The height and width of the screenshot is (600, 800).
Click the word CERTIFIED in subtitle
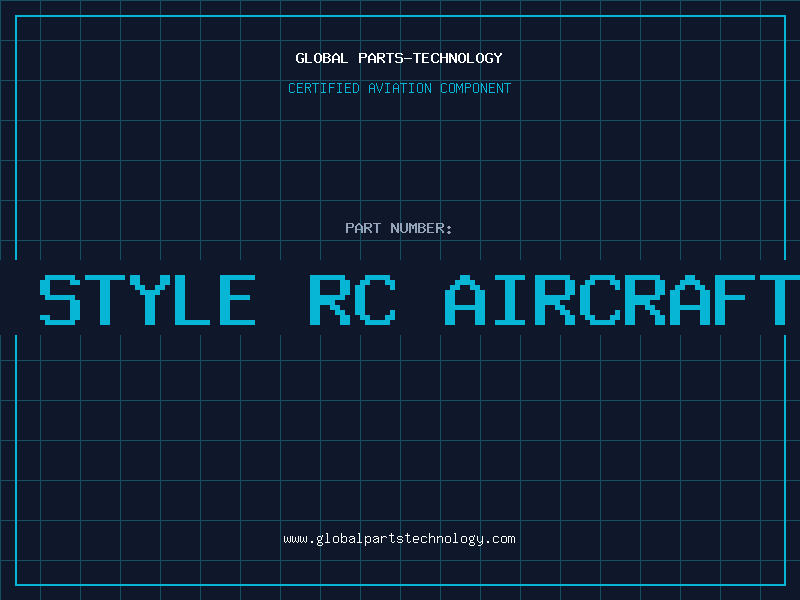(324, 88)
